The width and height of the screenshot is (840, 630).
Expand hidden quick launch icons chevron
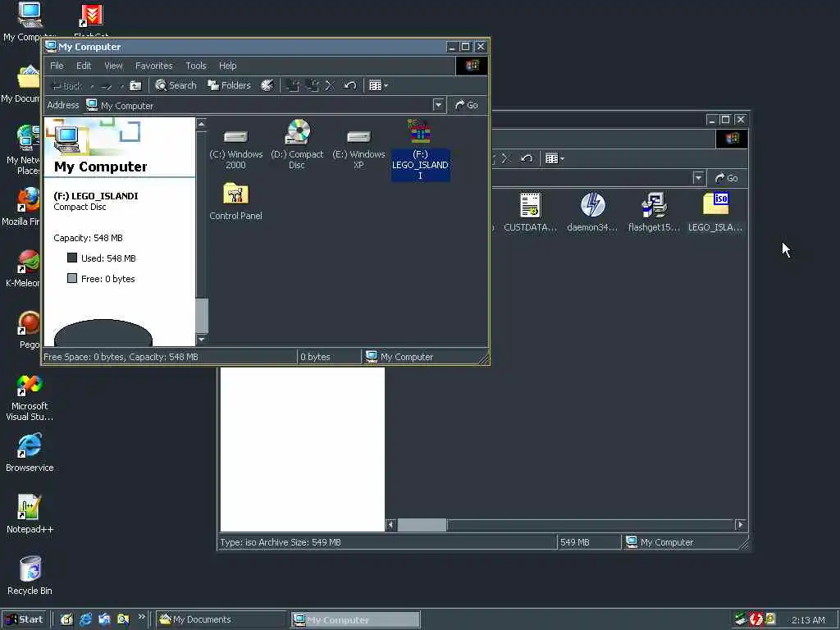(141, 617)
